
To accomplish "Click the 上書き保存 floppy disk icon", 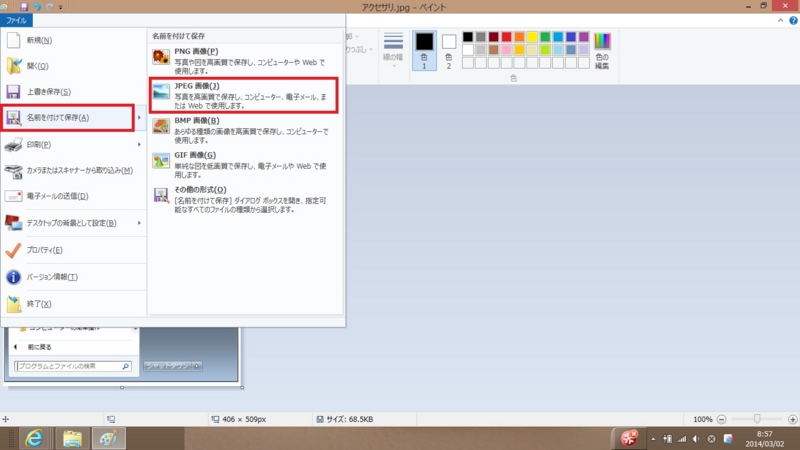I will tap(13, 92).
